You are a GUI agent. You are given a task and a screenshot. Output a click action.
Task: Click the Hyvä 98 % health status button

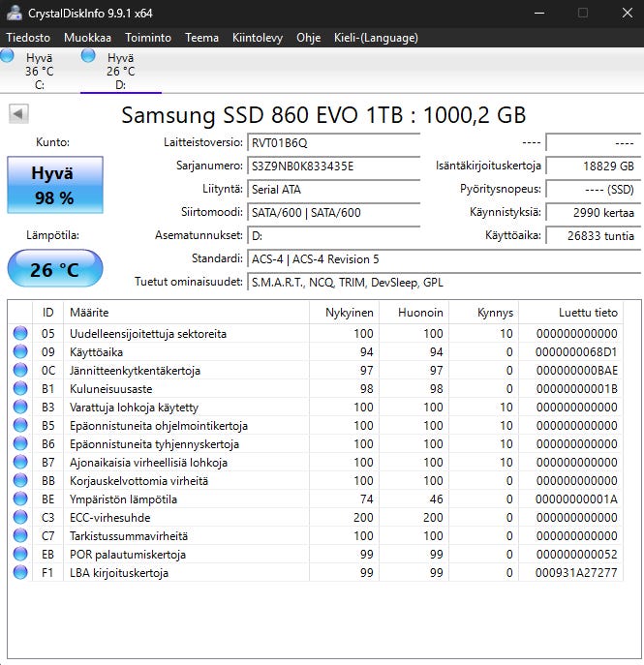coord(55,185)
